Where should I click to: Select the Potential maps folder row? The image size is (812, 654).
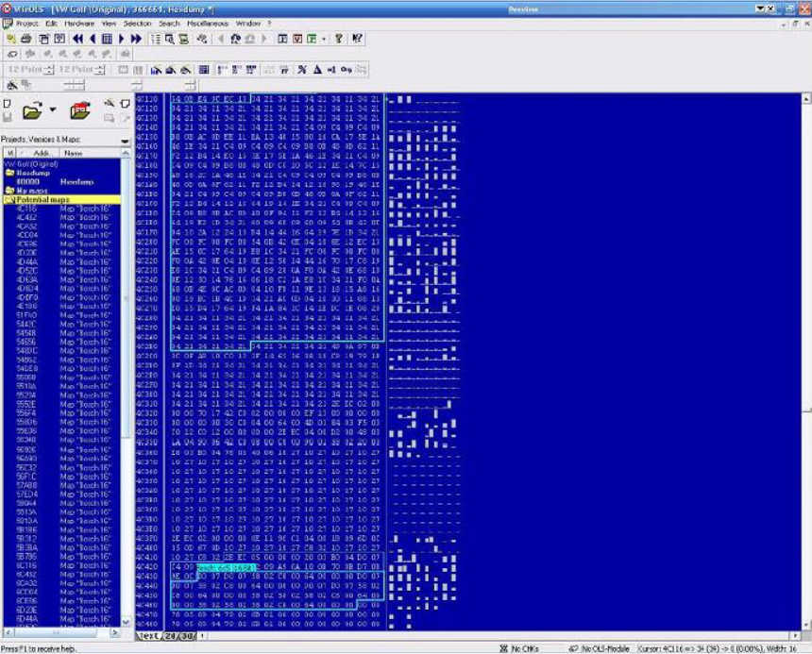61,199
